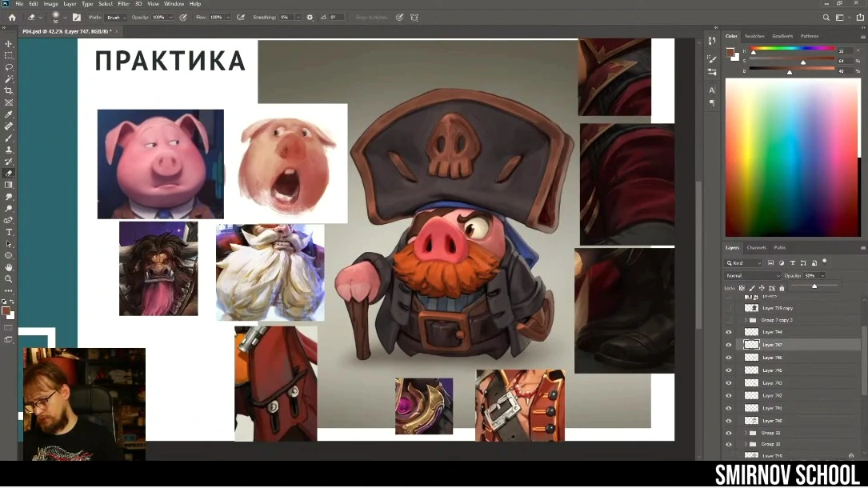This screenshot has height=488, width=868.
Task: Select the Horizontal Type tool
Action: click(x=9, y=232)
